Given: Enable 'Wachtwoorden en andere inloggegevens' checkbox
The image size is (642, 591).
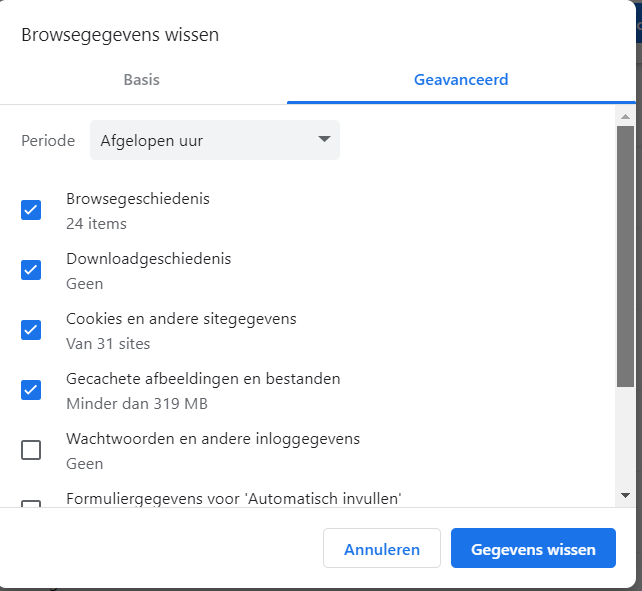Looking at the screenshot, I should (x=31, y=450).
